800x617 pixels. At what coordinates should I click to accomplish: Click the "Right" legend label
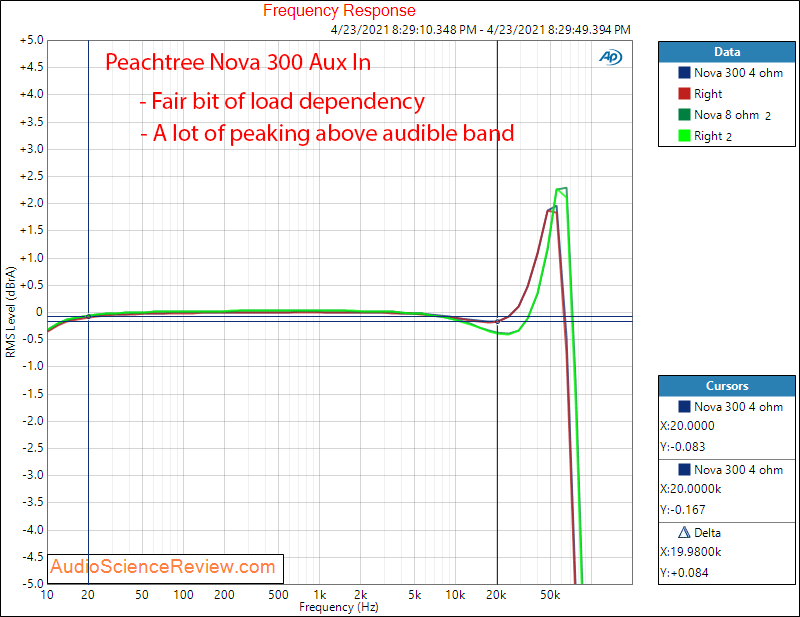[x=708, y=94]
